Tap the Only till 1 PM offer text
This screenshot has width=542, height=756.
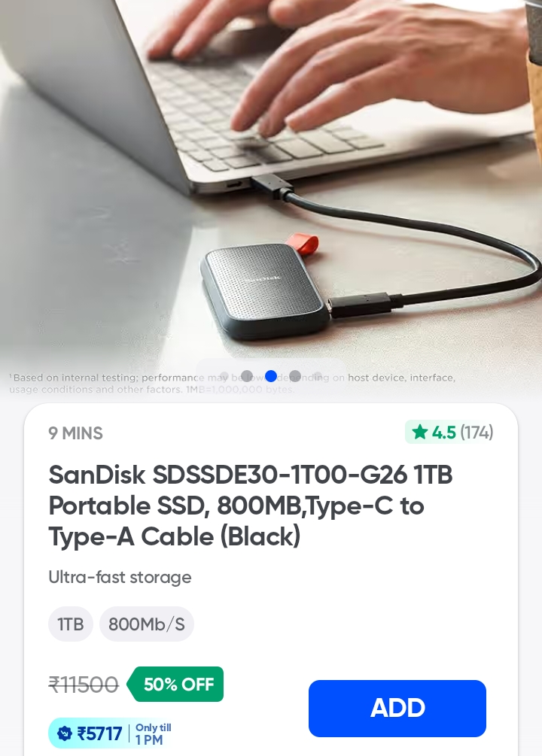[153, 734]
